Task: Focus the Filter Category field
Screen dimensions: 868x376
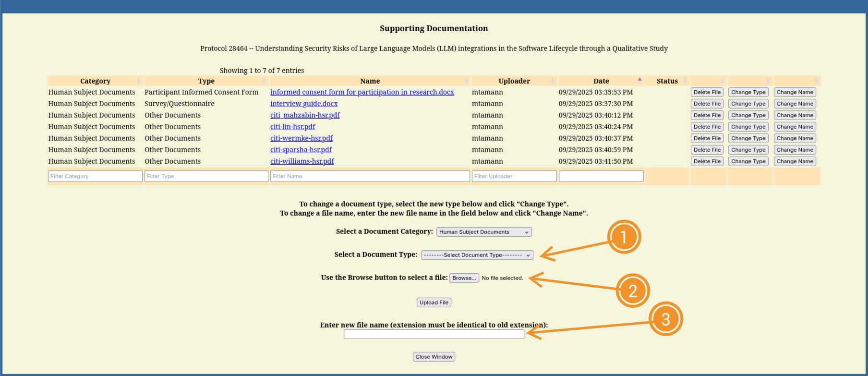Action: pyautogui.click(x=95, y=176)
